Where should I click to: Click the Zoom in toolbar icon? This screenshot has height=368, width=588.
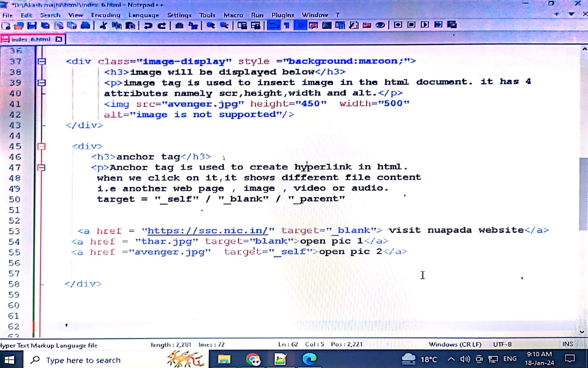[211, 25]
